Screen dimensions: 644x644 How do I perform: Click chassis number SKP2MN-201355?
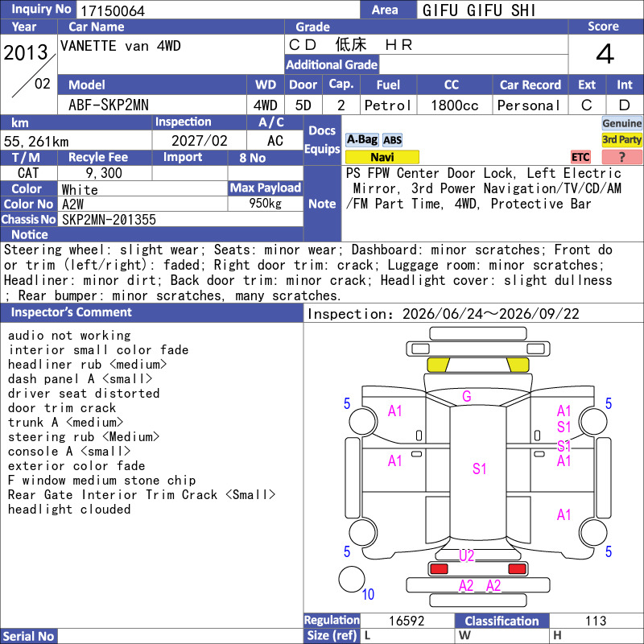[x=109, y=219]
